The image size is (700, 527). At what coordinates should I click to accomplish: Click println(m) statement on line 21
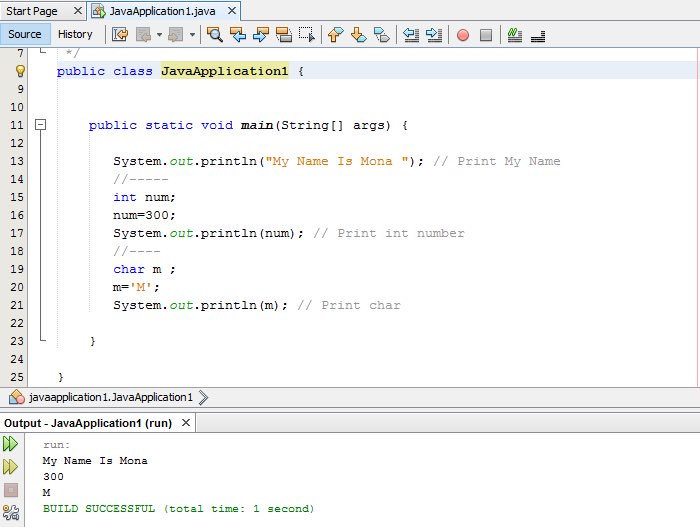point(200,305)
